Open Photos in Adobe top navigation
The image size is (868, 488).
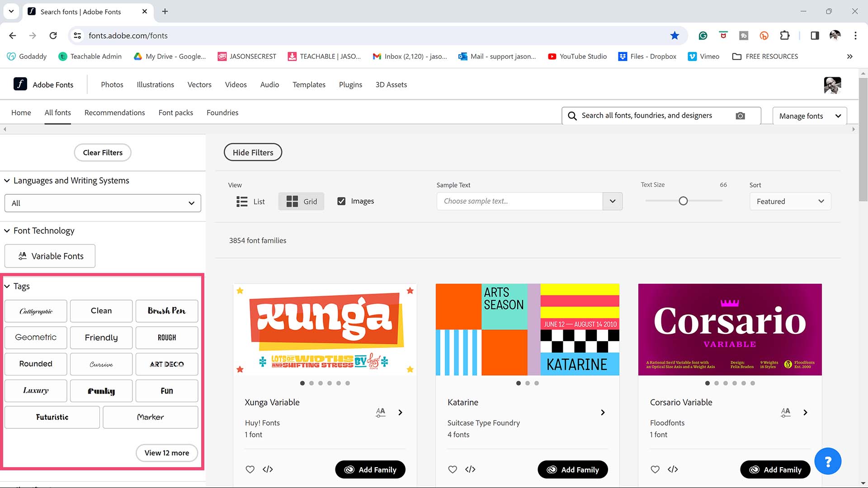112,84
